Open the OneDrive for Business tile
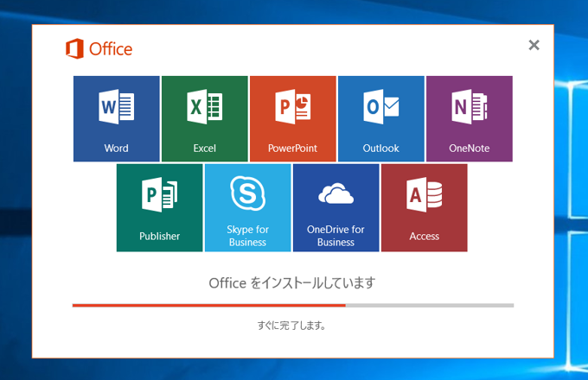 (336, 208)
